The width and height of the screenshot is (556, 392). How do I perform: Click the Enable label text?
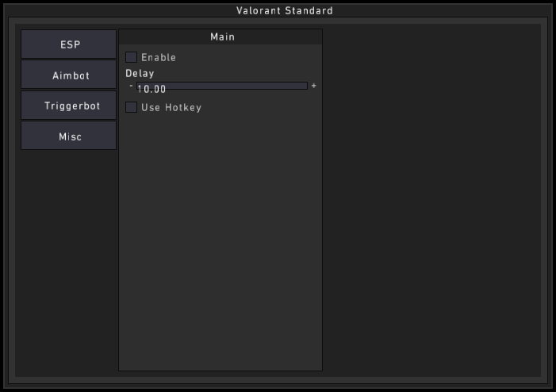point(159,57)
